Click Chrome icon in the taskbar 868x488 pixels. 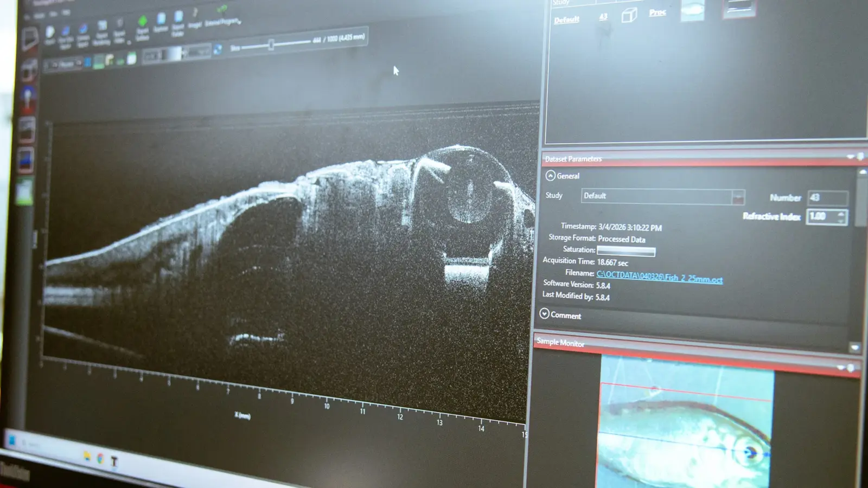(100, 459)
